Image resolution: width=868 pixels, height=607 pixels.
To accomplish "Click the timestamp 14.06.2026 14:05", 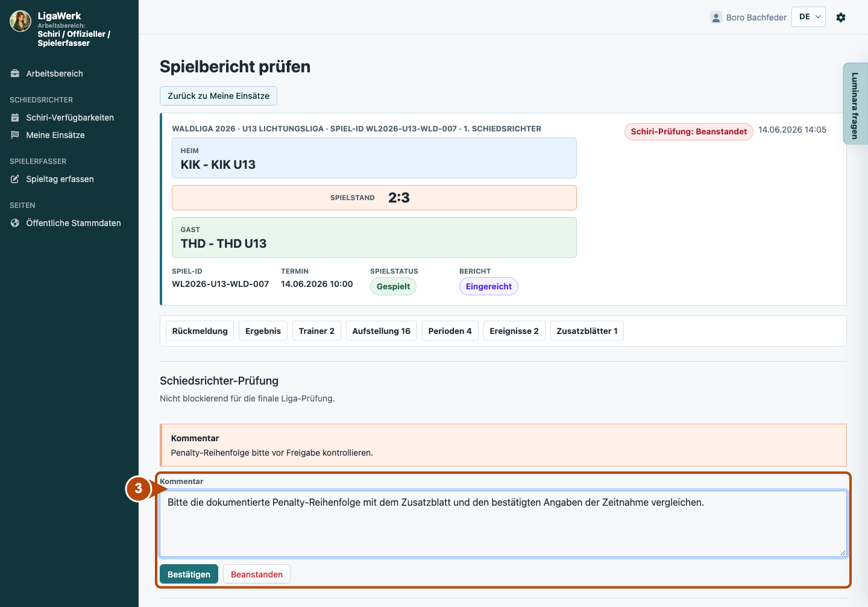I will pyautogui.click(x=793, y=130).
